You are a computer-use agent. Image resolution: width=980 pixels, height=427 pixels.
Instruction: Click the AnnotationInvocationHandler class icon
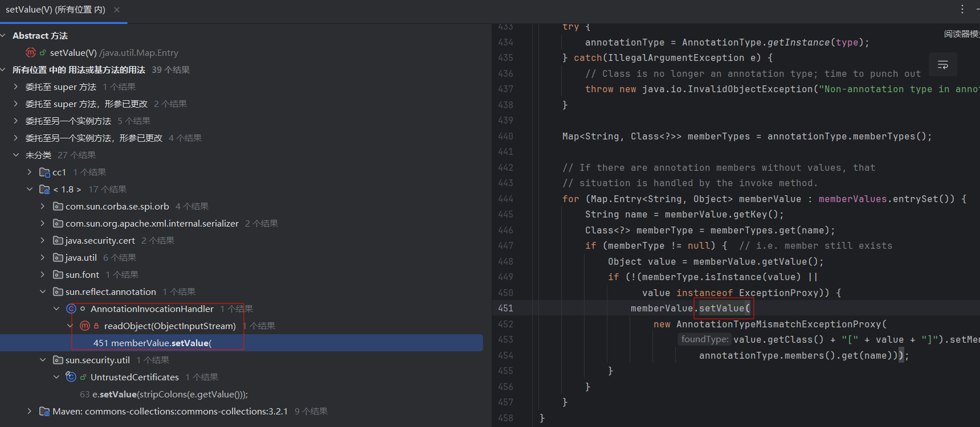point(71,309)
